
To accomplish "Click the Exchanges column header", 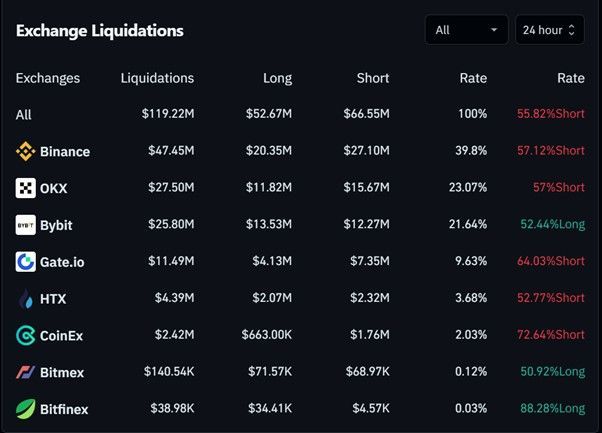I will pos(48,78).
